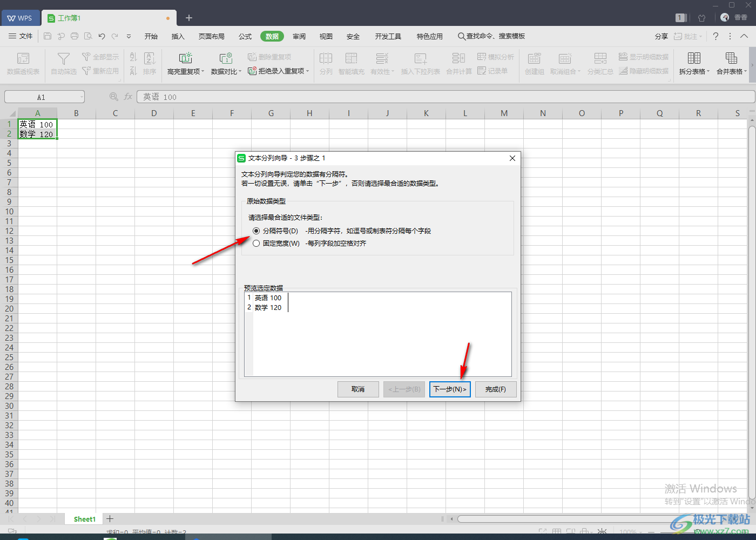The height and width of the screenshot is (540, 756).
Task: Close the text-to-columns wizard dialog
Action: point(512,158)
